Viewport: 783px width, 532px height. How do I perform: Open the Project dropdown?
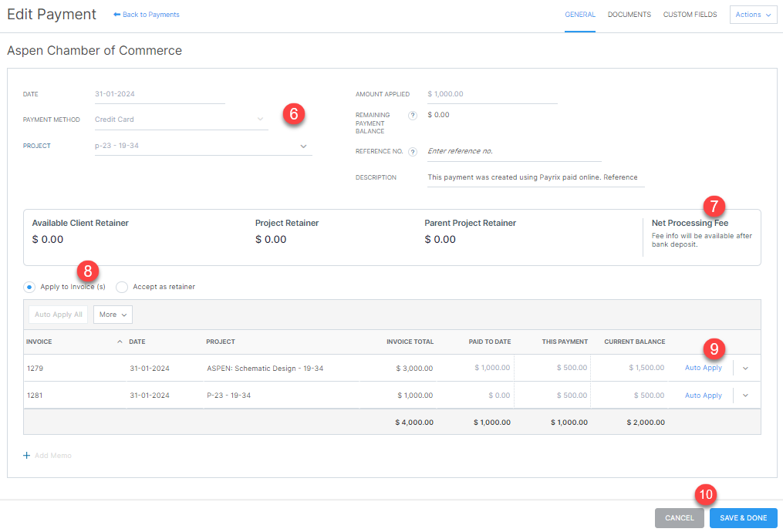click(303, 146)
